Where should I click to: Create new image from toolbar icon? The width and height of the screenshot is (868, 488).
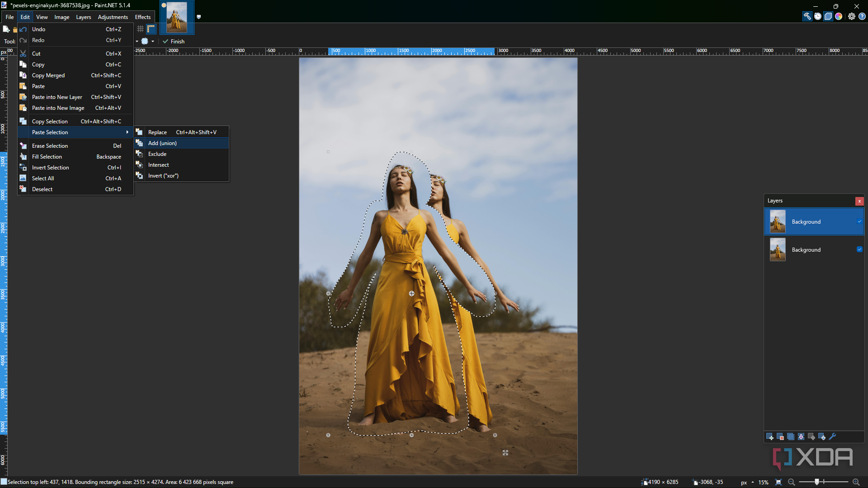[x=6, y=29]
